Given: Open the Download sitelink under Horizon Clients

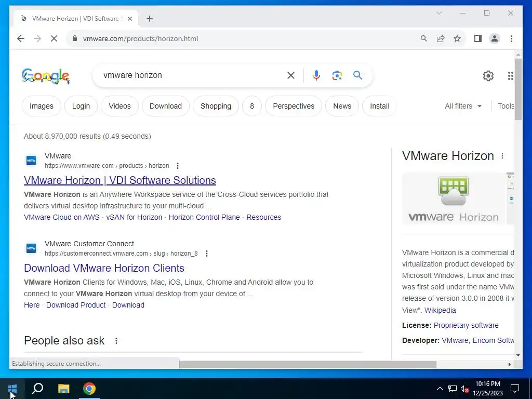Looking at the screenshot, I should (x=128, y=305).
